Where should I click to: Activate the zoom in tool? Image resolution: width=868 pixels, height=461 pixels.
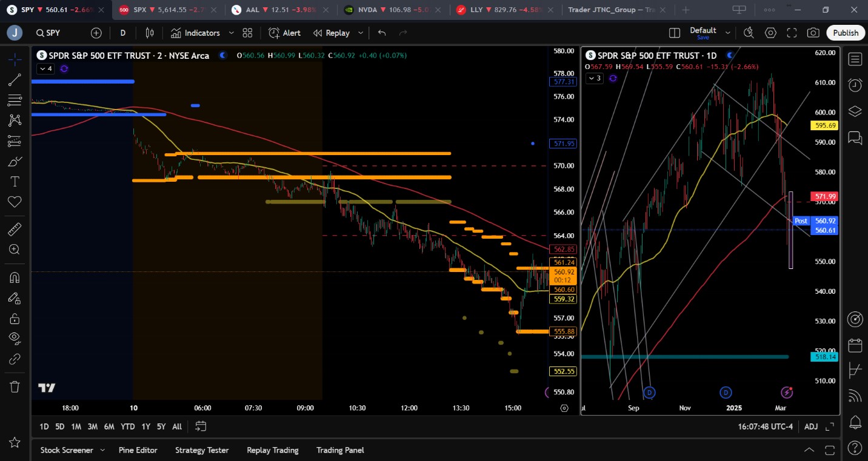(15, 249)
